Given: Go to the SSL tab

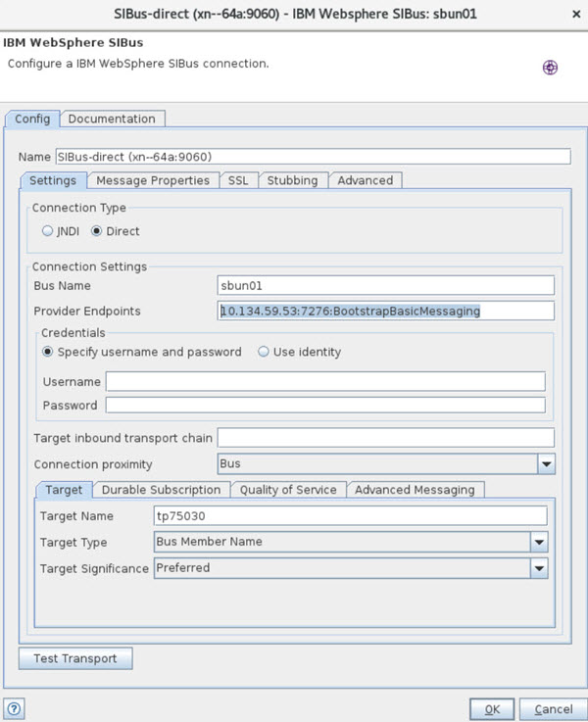Looking at the screenshot, I should pyautogui.click(x=238, y=180).
